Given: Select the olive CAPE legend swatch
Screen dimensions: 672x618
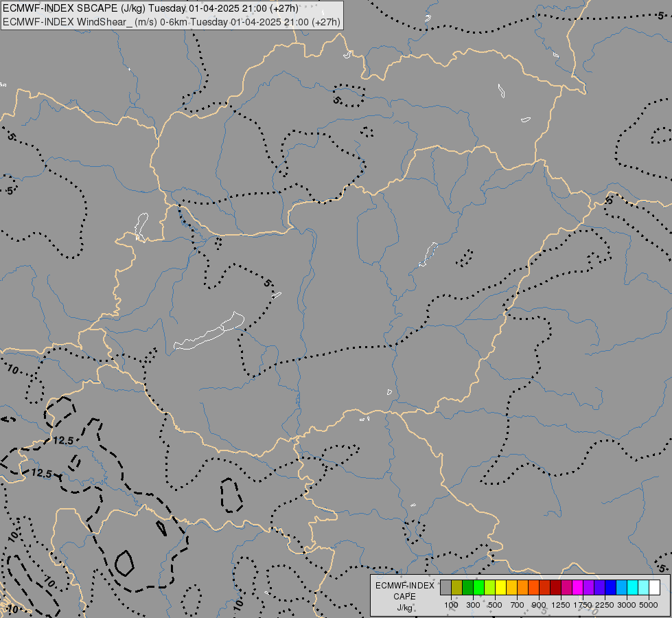Looking at the screenshot, I should pyautogui.click(x=456, y=588).
